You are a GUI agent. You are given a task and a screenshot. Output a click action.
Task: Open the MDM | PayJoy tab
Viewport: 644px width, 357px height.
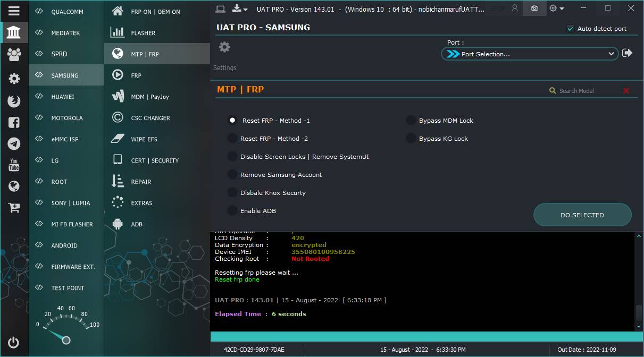157,97
